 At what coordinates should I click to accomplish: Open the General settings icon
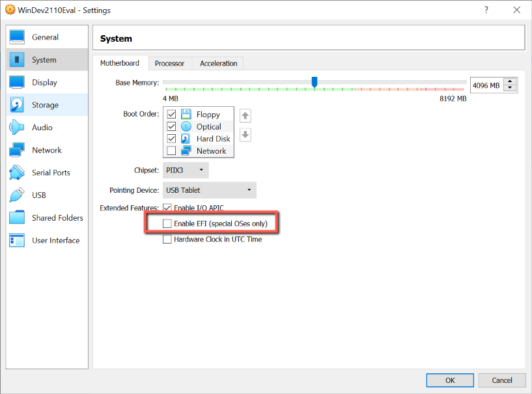17,37
